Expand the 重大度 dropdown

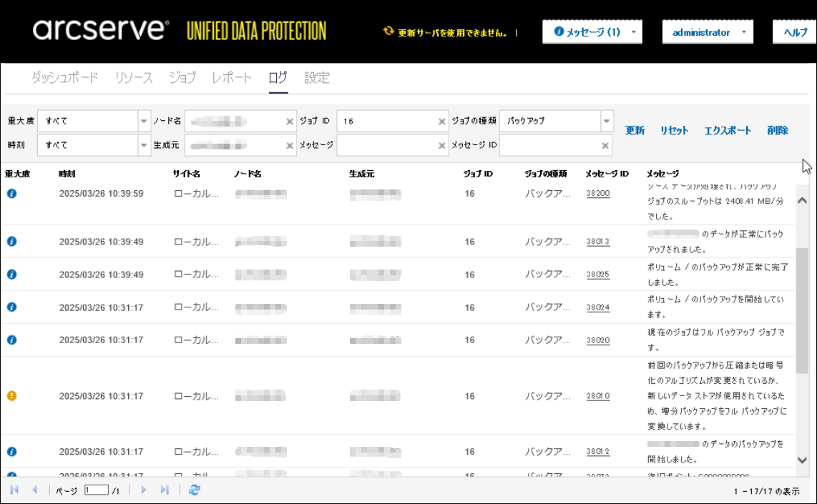tap(143, 122)
